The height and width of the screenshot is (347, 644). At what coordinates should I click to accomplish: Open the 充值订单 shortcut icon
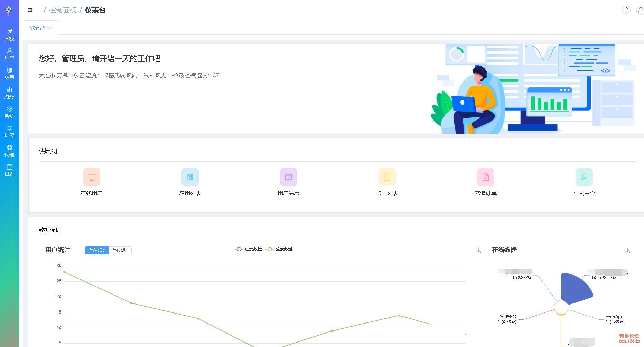485,177
